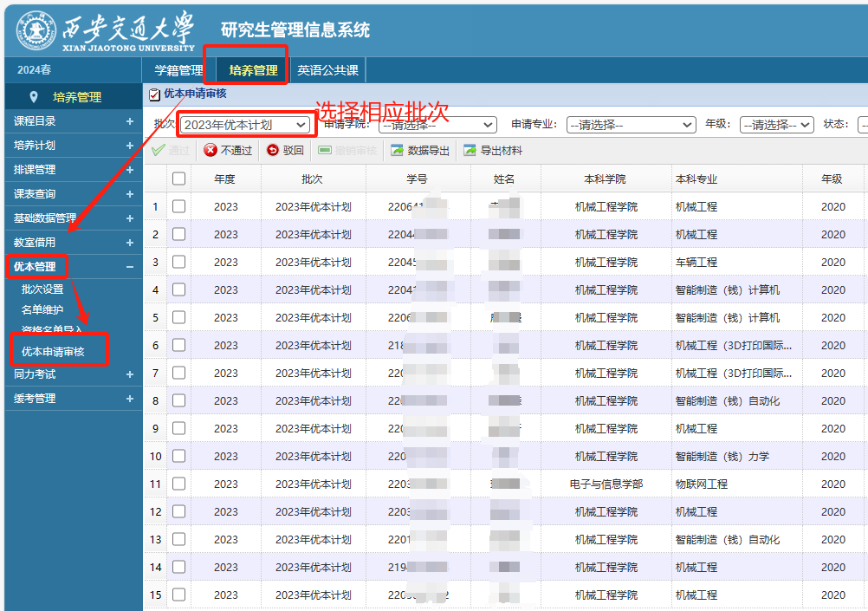Collapse 优本管理 with its minus icon

[x=130, y=267]
